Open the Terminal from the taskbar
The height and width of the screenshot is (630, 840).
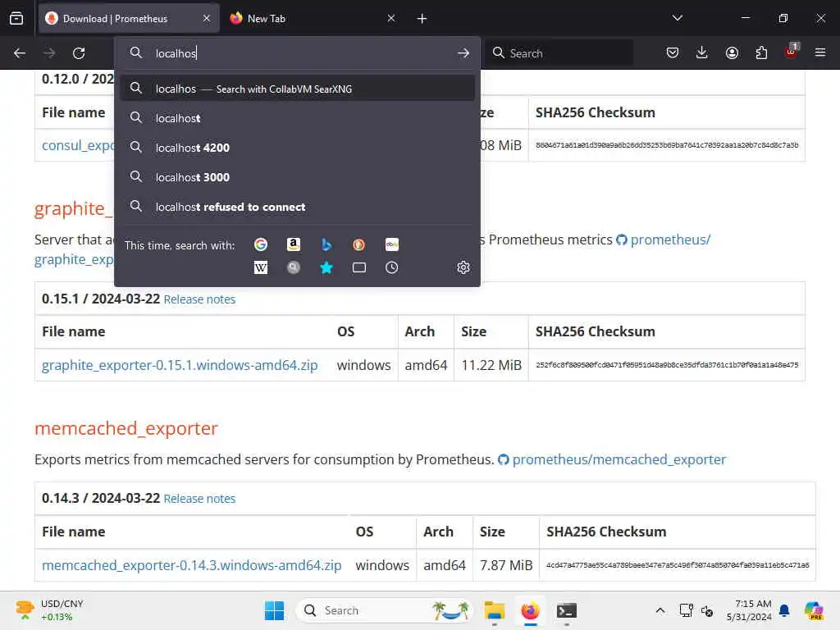pos(566,610)
